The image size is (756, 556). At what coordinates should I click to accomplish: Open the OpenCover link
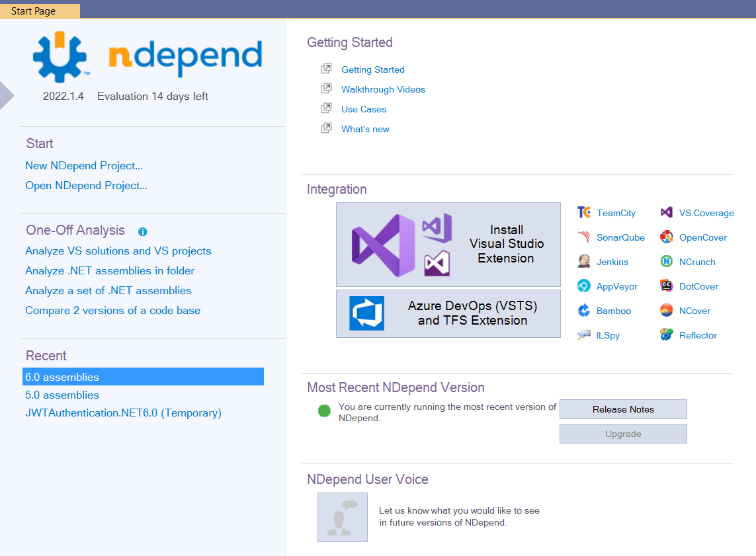pos(702,237)
